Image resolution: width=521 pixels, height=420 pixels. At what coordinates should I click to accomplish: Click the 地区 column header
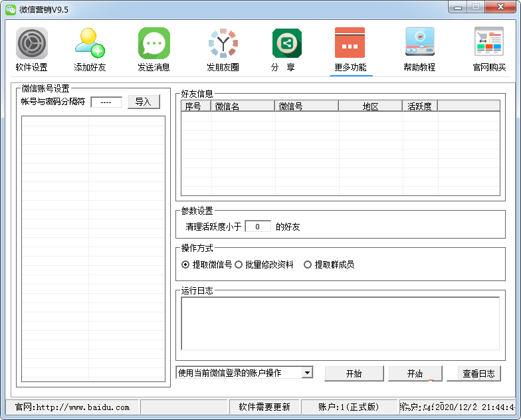[371, 106]
